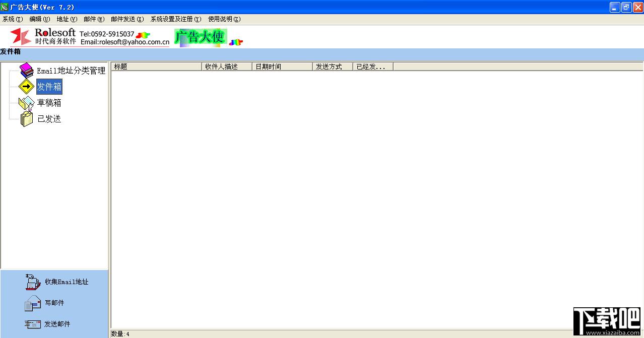
Task: Sort by 标题 column header
Action: pyautogui.click(x=156, y=66)
